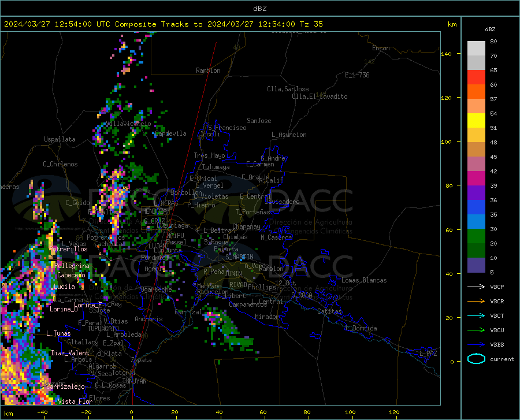Click the Mirador place label

pos(266,317)
